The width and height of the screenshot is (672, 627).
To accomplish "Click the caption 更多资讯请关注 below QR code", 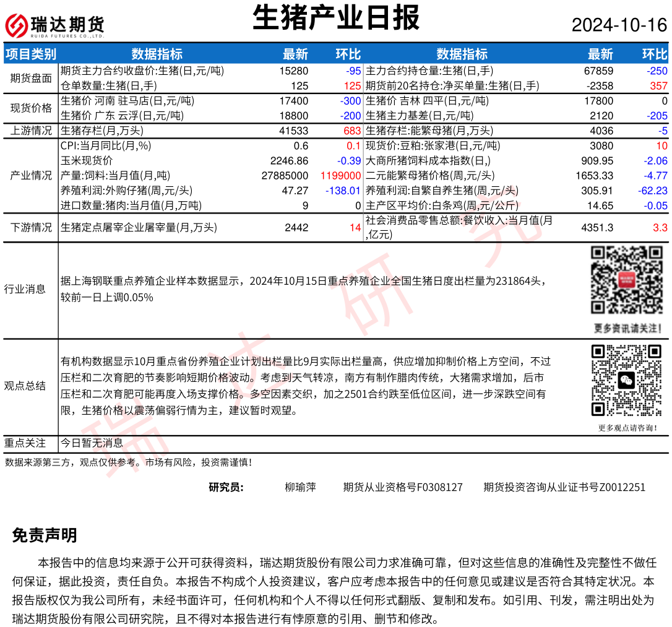I will point(627,327).
